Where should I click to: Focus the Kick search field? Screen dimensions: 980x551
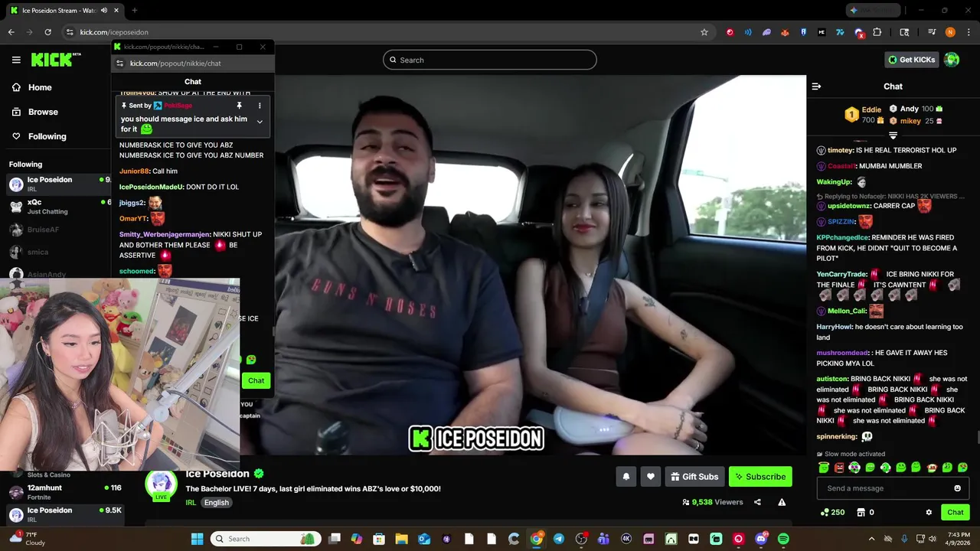pyautogui.click(x=490, y=60)
